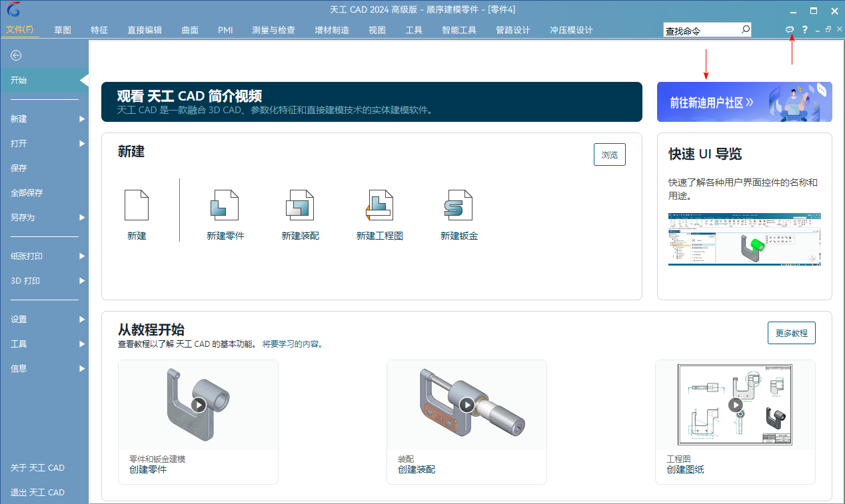Play the 创建零件 tutorial video
The height and width of the screenshot is (504, 845).
(x=198, y=405)
